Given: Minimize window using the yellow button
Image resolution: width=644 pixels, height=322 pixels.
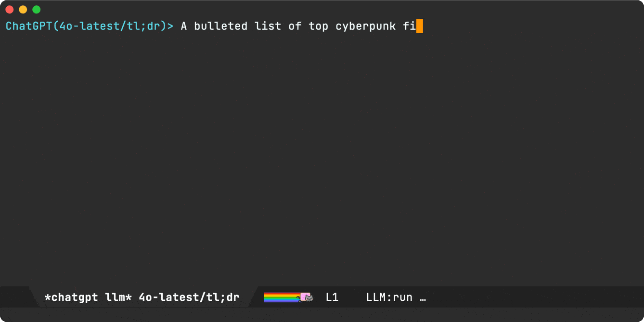Looking at the screenshot, I should 23,10.
